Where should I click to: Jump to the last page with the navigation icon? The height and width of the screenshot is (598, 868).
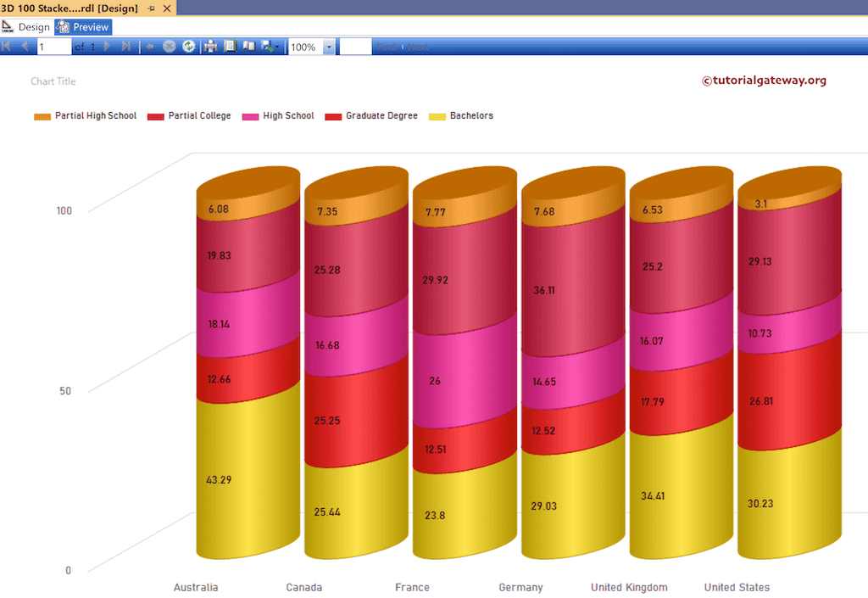[127, 46]
